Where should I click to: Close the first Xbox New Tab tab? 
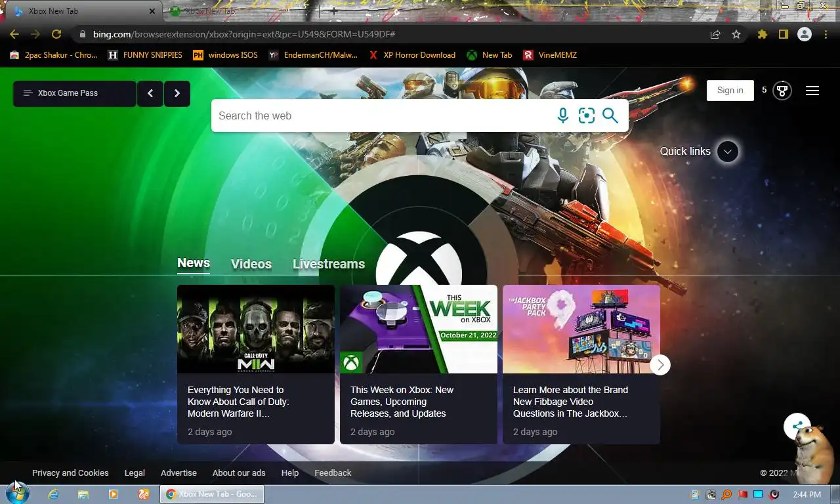pyautogui.click(x=152, y=11)
